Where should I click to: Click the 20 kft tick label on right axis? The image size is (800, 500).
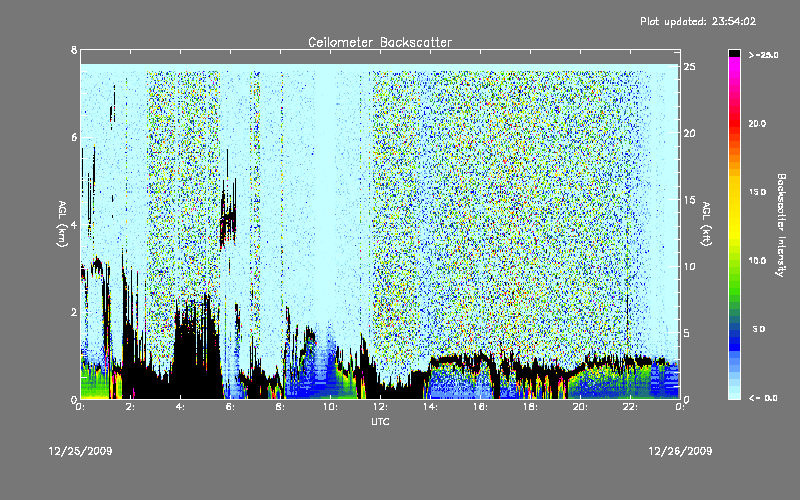pyautogui.click(x=689, y=133)
